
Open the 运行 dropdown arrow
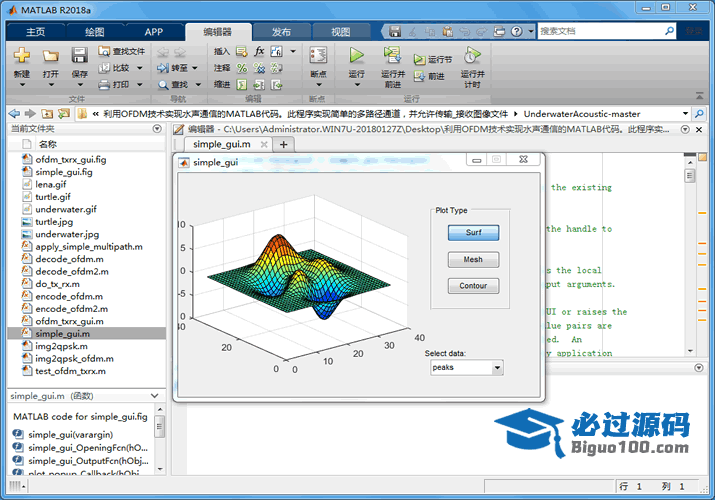tap(357, 85)
